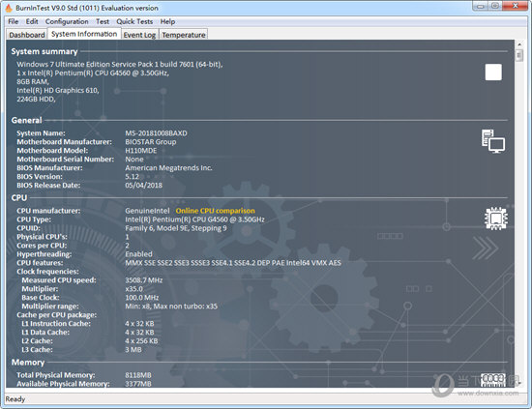This screenshot has height=409, width=532.
Task: Minimize the BurnInTest window
Action: (481, 6)
